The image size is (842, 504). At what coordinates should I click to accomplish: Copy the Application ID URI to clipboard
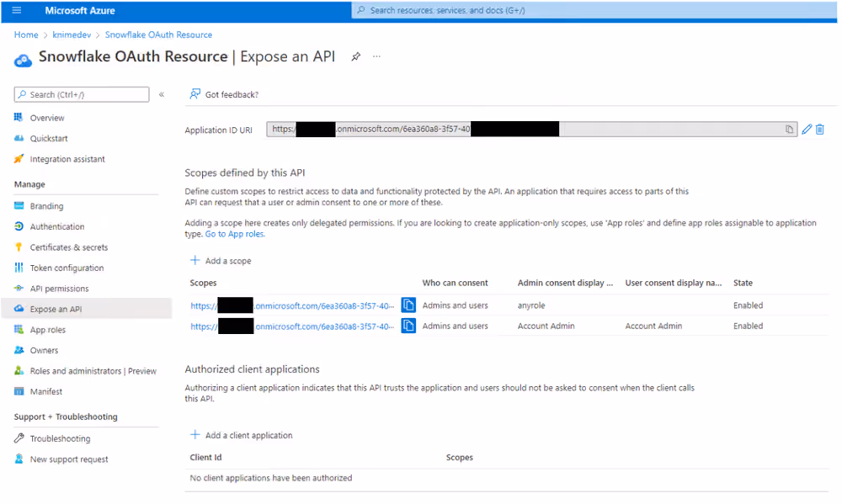[x=790, y=130]
